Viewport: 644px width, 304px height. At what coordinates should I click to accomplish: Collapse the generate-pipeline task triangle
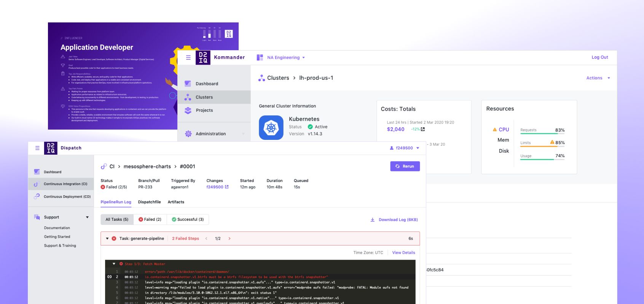tap(107, 239)
